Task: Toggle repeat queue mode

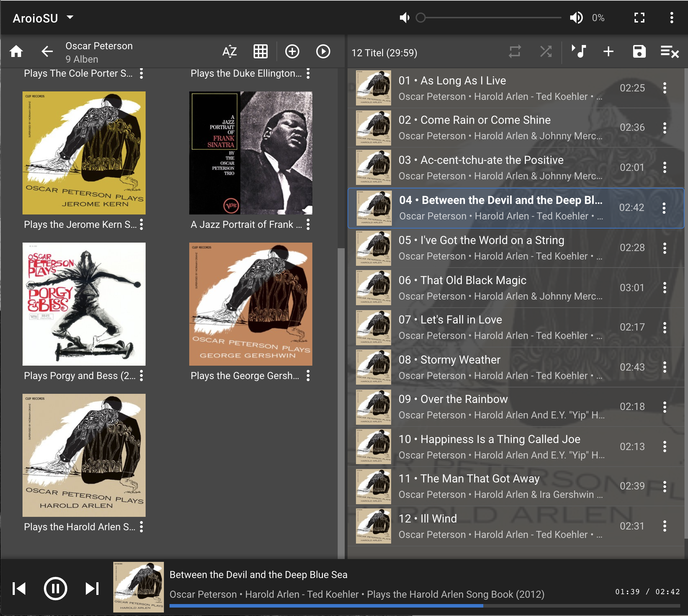Action: tap(515, 52)
